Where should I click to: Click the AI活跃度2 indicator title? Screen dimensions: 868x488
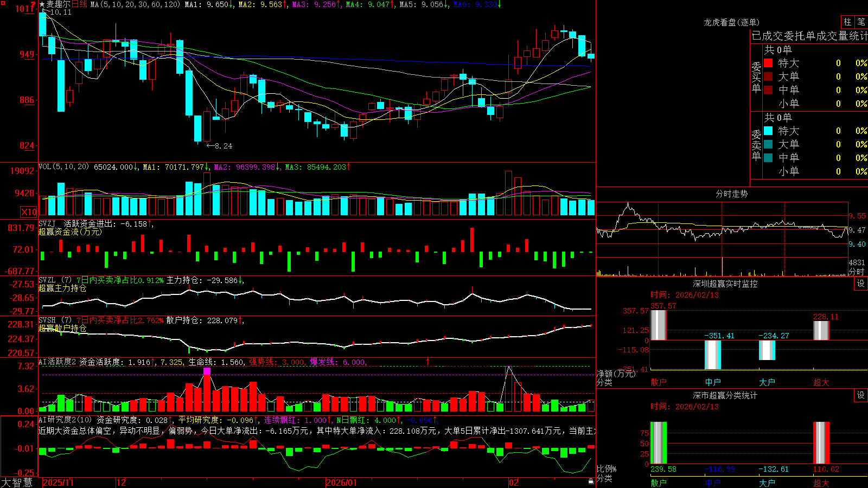tap(58, 362)
